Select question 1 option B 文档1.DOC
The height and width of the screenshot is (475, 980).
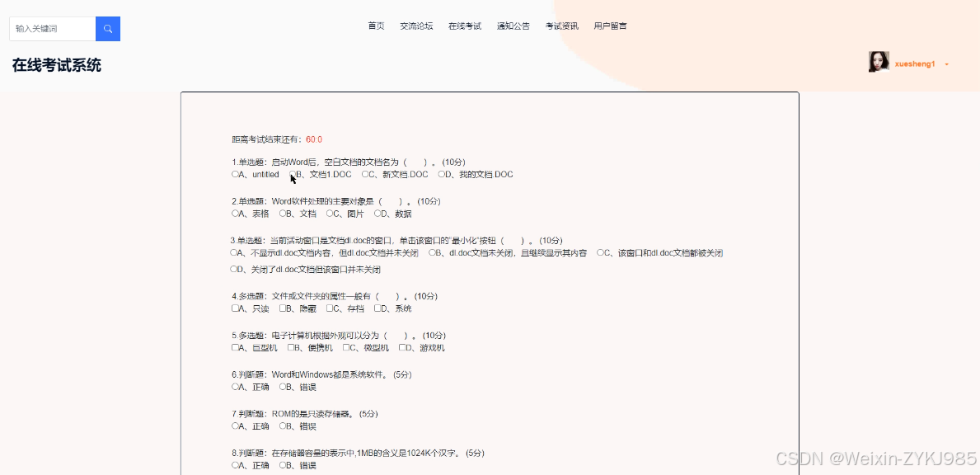pyautogui.click(x=293, y=174)
